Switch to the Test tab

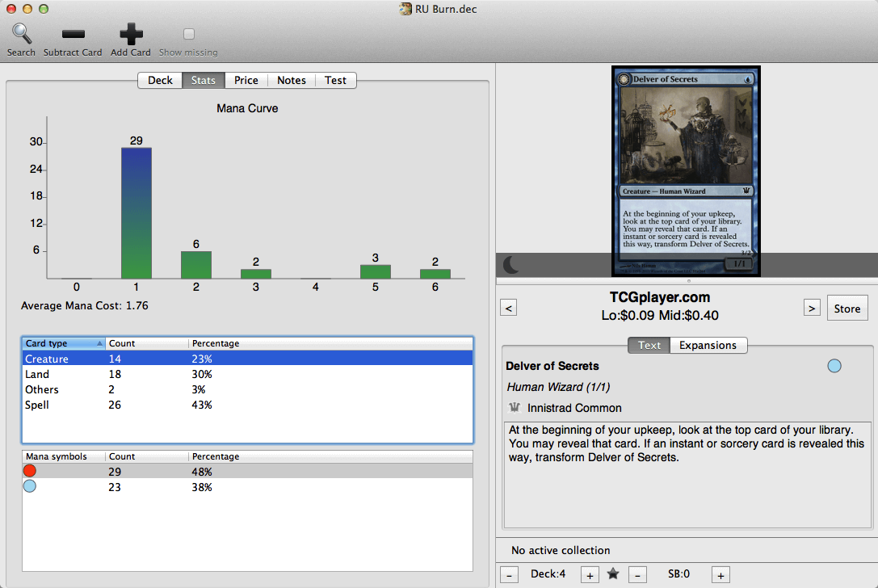[x=335, y=80]
